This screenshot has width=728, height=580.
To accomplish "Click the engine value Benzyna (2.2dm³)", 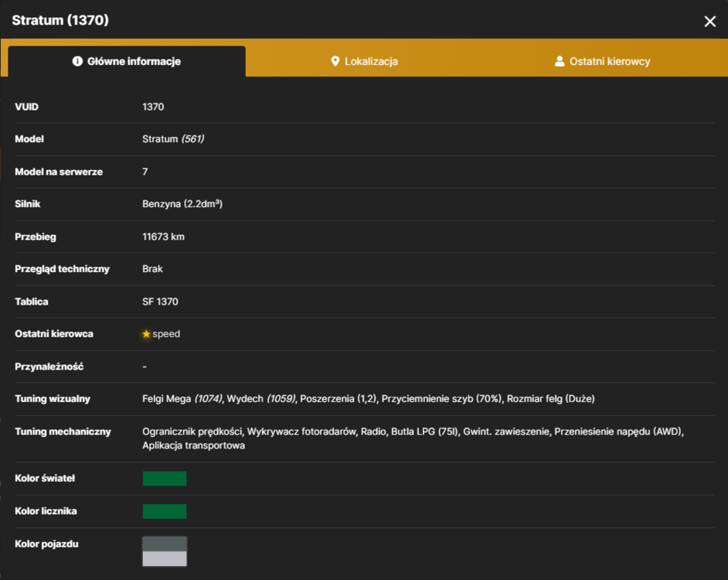I will click(182, 204).
